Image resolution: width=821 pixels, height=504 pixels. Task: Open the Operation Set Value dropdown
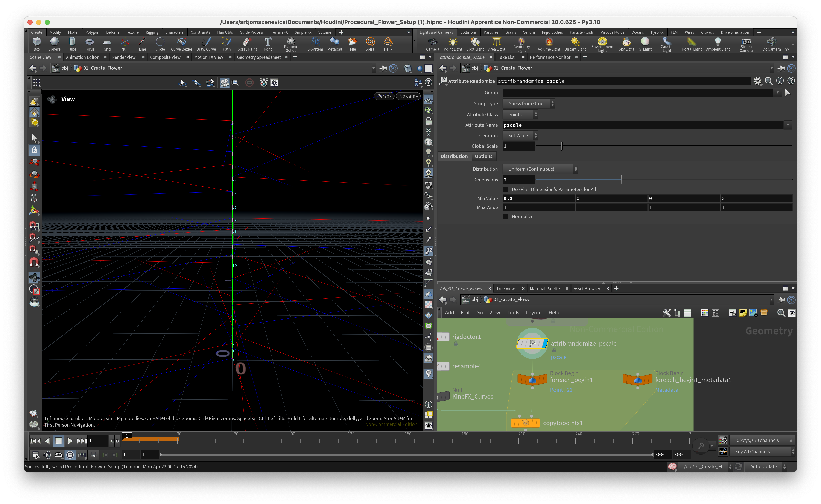[520, 135]
